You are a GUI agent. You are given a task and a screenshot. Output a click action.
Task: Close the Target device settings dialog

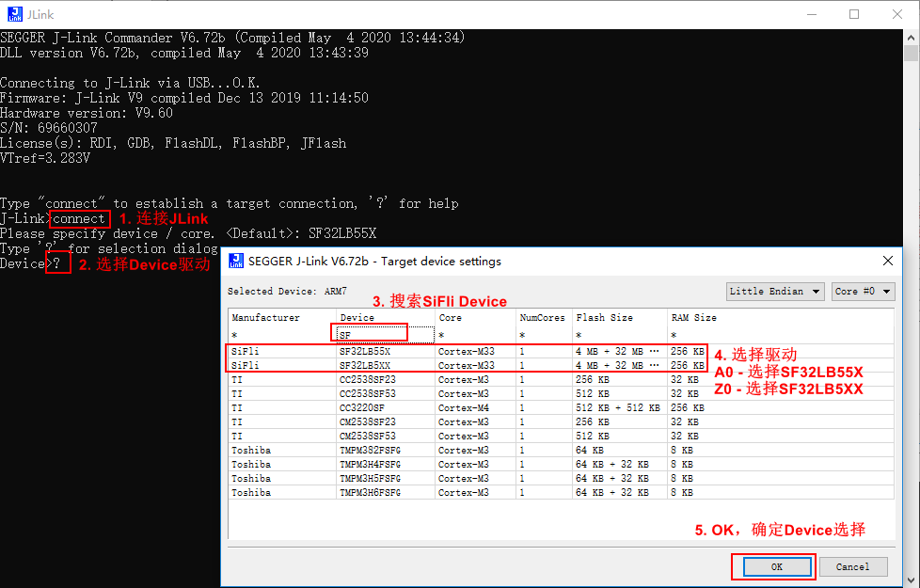(887, 261)
